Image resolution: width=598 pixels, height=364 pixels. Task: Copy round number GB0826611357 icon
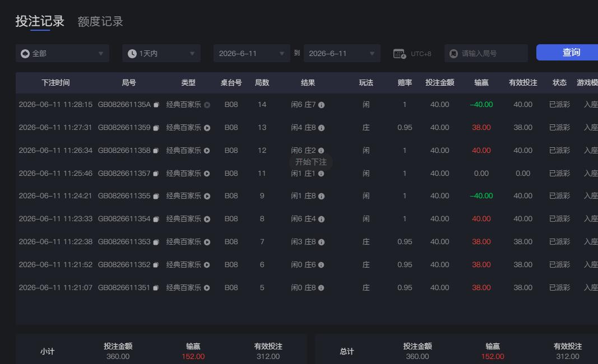coord(156,174)
